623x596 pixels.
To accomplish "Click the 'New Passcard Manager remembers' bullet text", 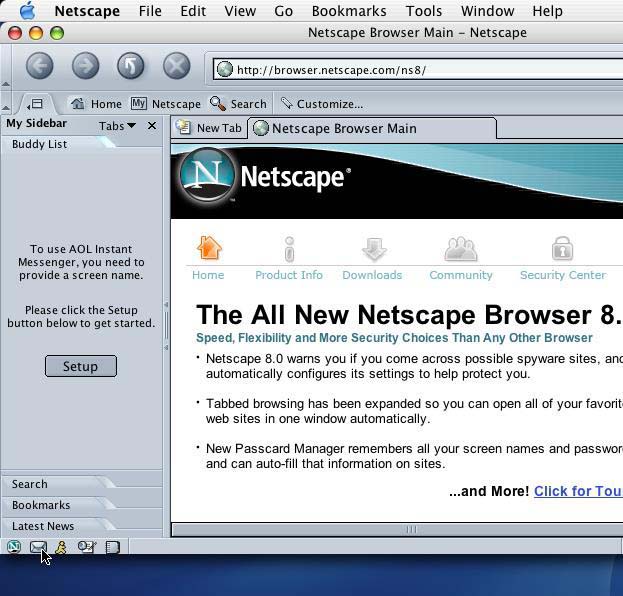I will 414,456.
